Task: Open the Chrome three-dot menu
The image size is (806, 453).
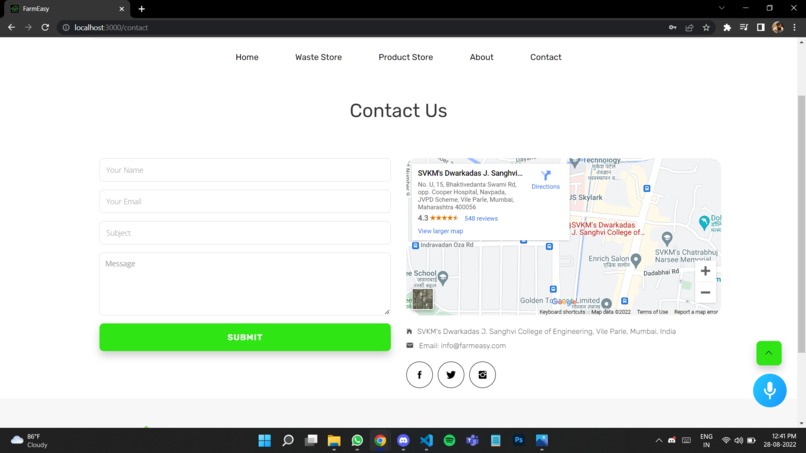Action: pos(794,27)
